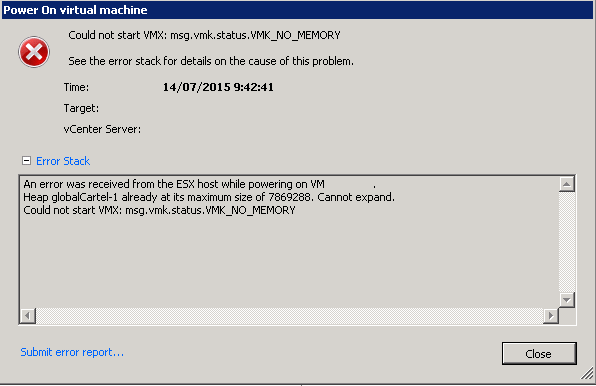
Task: Click the red error X icon
Action: point(34,52)
